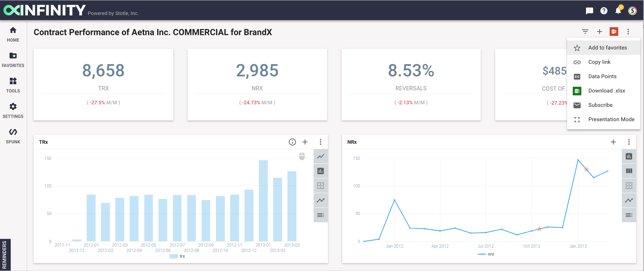Export dashboard to PowerPoint

coord(614,32)
